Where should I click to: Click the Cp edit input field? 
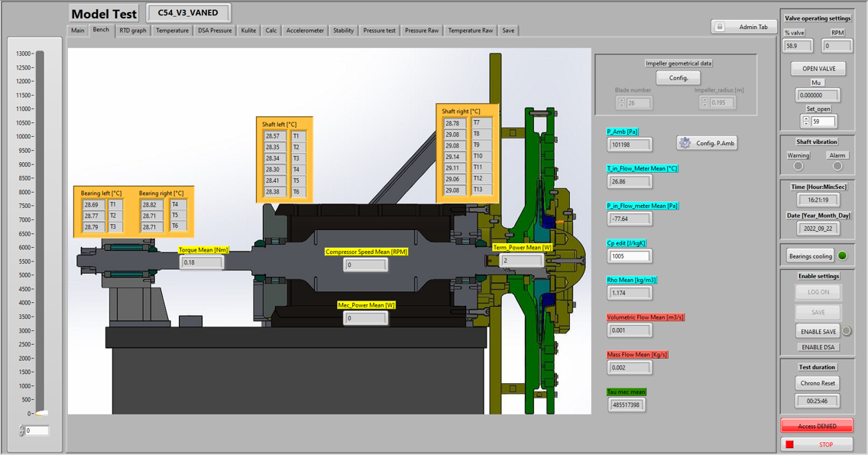[x=630, y=256]
